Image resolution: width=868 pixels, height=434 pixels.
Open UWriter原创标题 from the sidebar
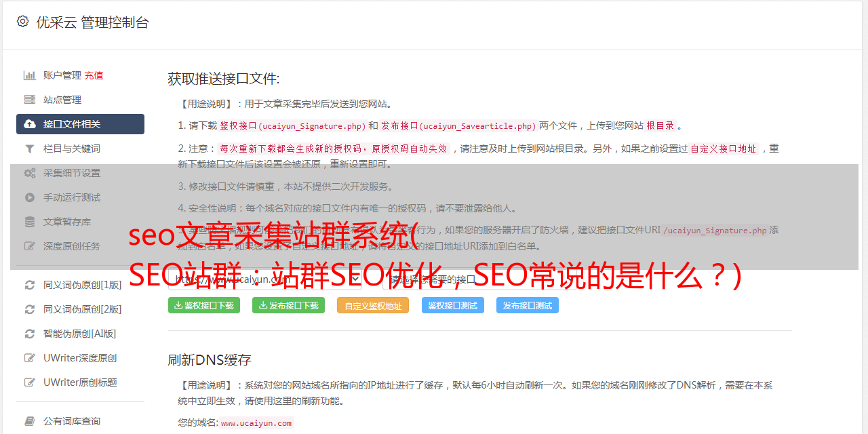coord(80,382)
